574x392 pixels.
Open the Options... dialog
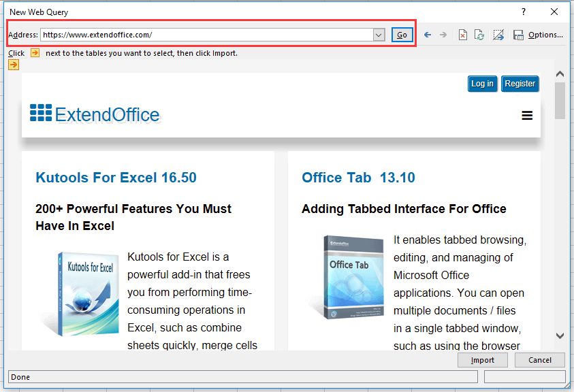pyautogui.click(x=545, y=35)
